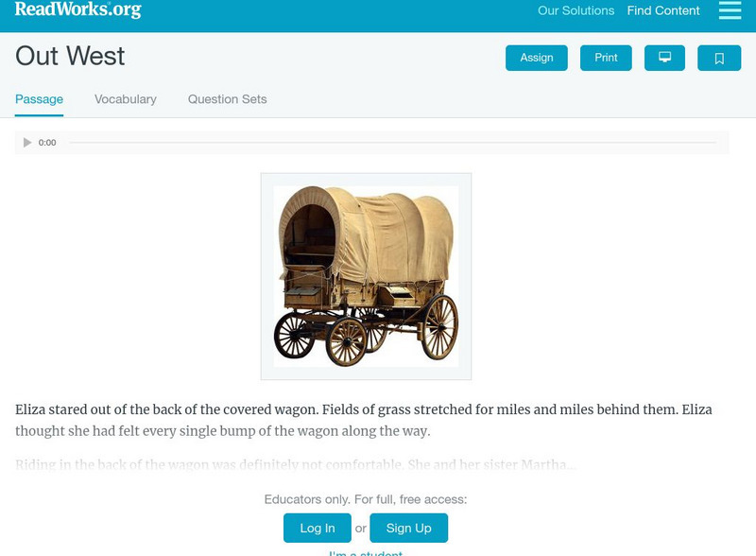Click the 0:00 audio time label
The width and height of the screenshot is (756, 556).
47,143
